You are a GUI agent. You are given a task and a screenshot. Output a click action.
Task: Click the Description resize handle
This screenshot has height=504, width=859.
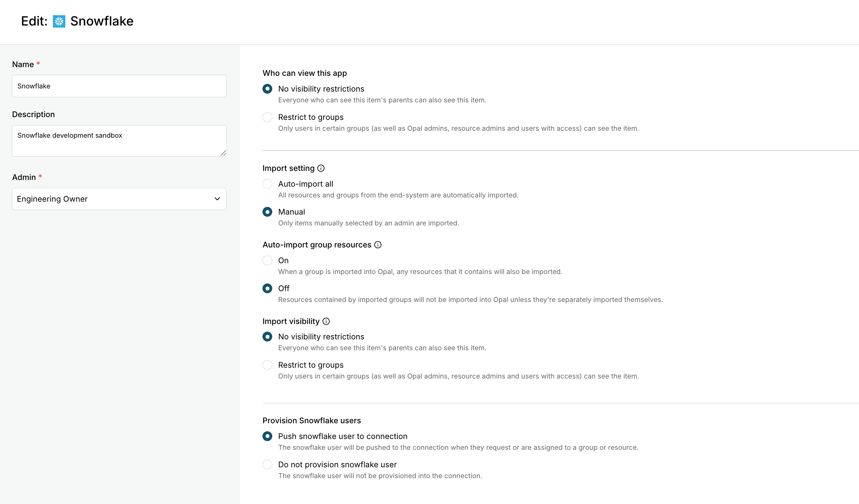tap(223, 153)
